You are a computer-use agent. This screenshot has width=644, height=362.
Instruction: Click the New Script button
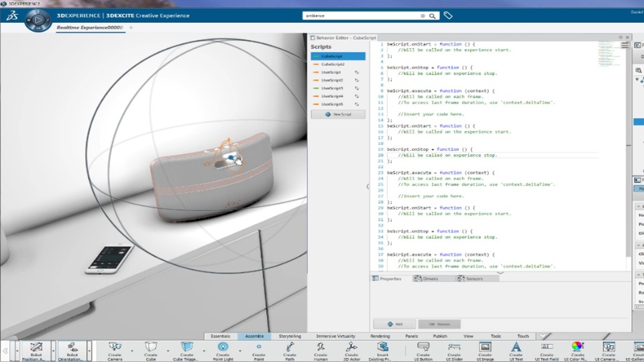[339, 115]
